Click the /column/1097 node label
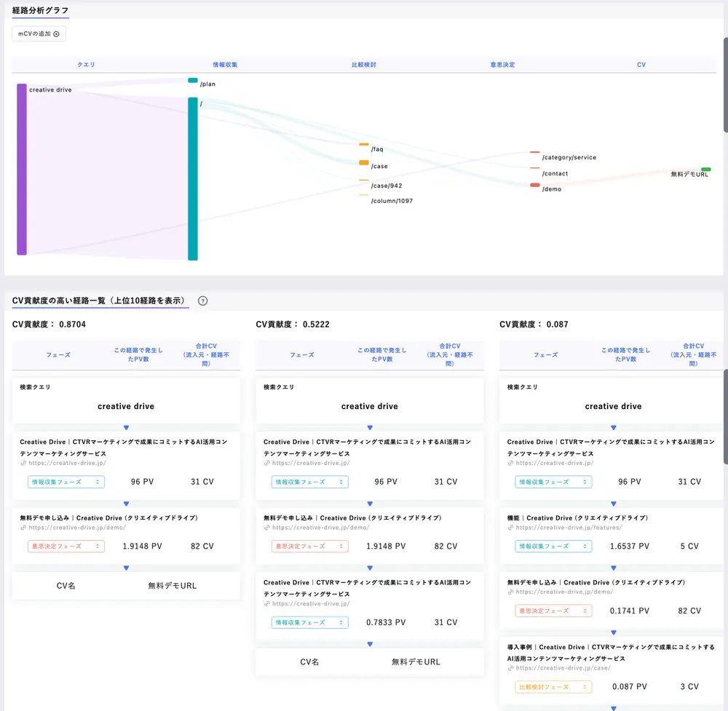Screen dimensions: 728x711 392,201
